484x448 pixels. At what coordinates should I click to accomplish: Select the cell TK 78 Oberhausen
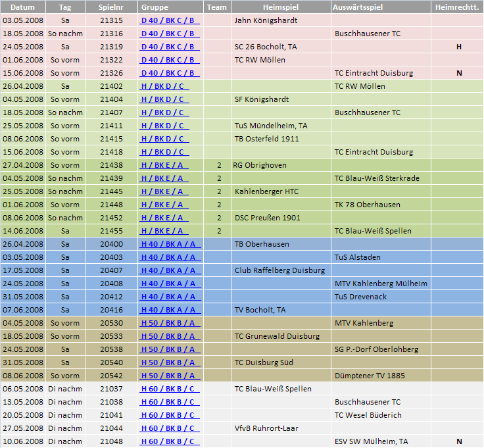point(381,205)
